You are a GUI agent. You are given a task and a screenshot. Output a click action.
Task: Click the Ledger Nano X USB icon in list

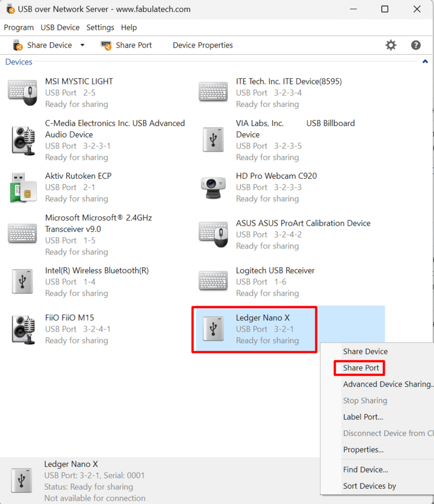pos(213,329)
